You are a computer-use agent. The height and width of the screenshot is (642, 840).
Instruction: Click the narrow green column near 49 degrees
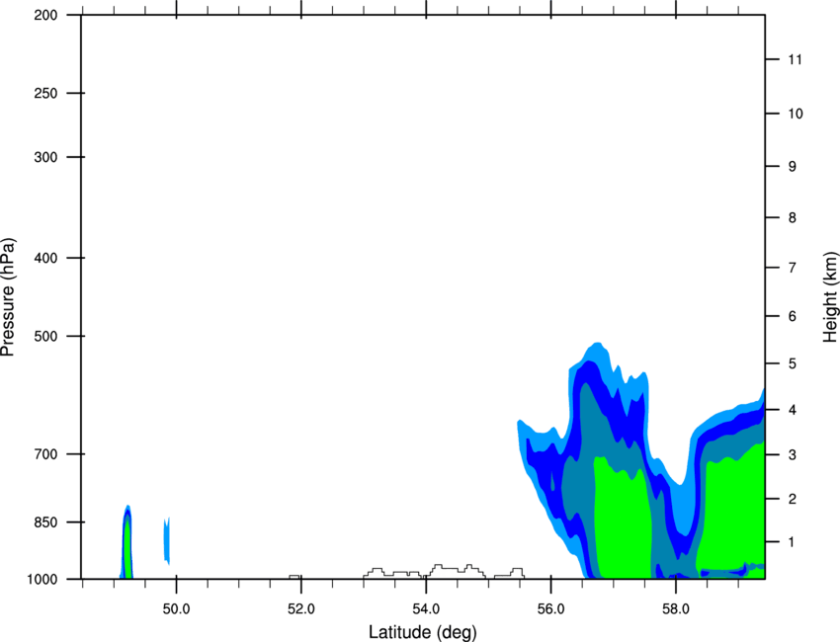127,549
